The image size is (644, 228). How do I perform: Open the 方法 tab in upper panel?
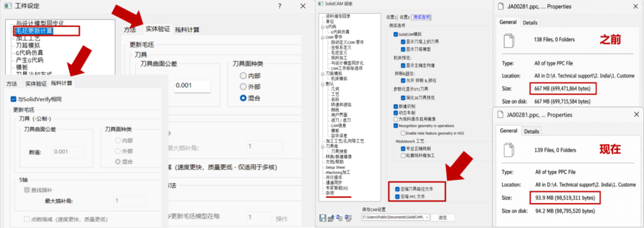[x=130, y=30]
